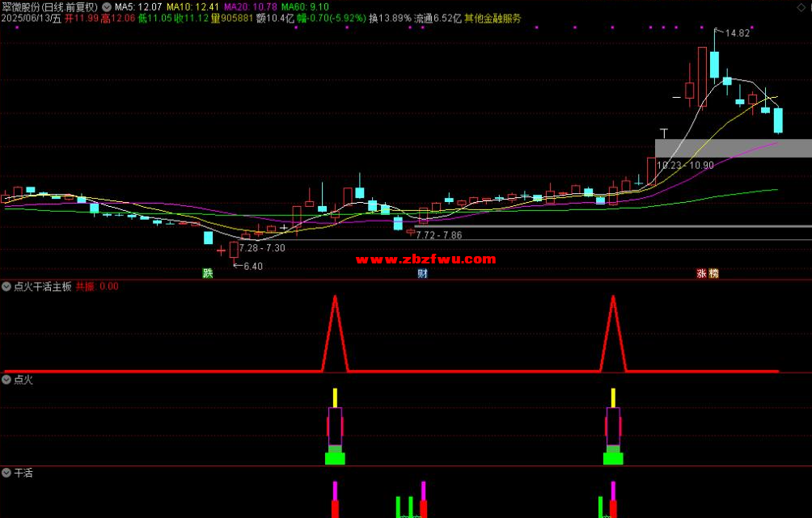Click the turnover amount 额10.4亿
The width and height of the screenshot is (812, 518).
pos(275,19)
